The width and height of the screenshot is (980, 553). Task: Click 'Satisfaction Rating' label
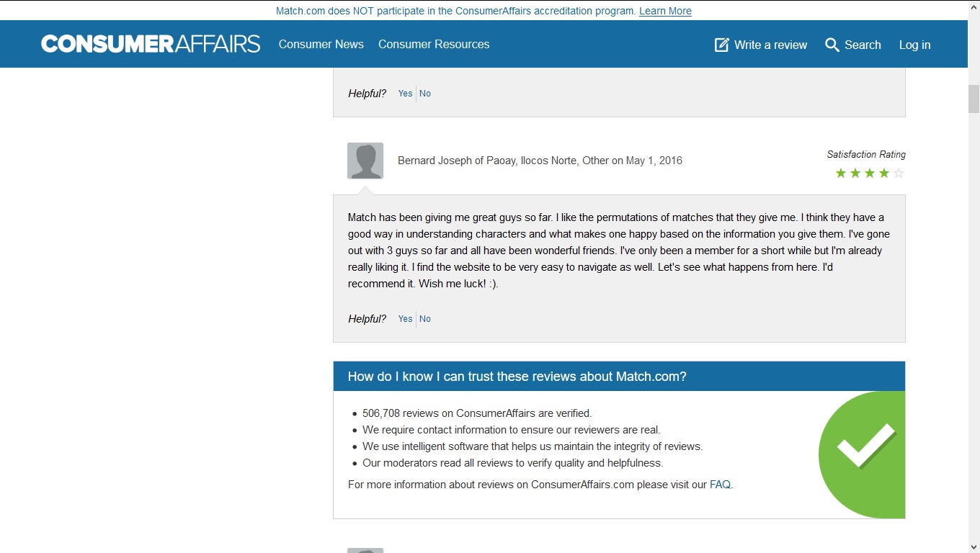coord(866,154)
